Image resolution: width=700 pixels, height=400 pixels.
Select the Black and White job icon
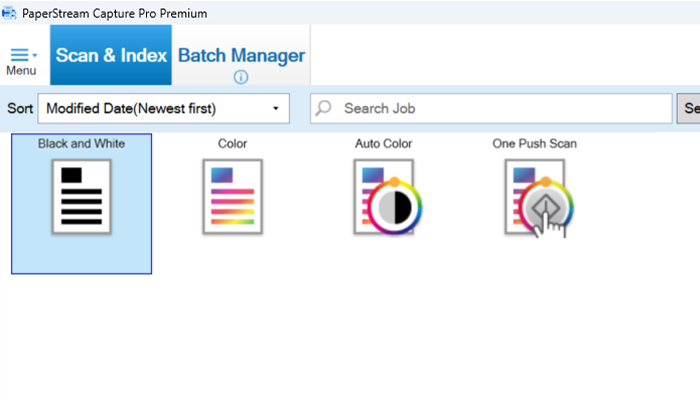coord(81,196)
